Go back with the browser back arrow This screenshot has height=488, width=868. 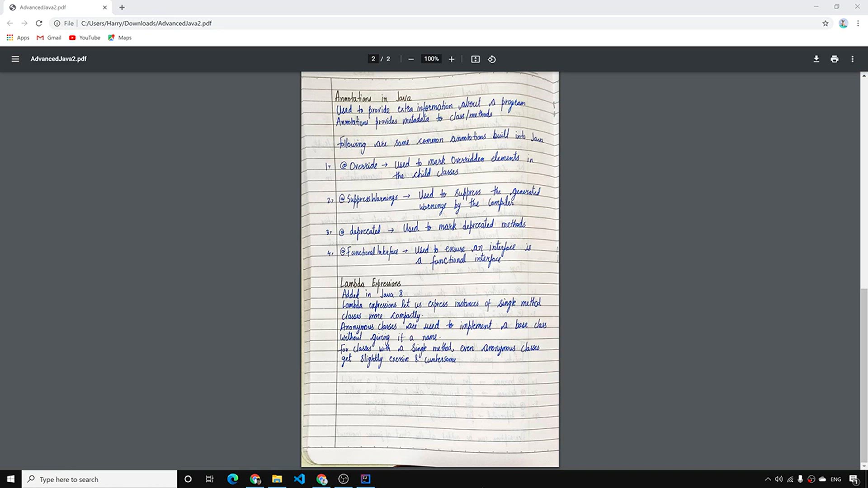point(10,23)
